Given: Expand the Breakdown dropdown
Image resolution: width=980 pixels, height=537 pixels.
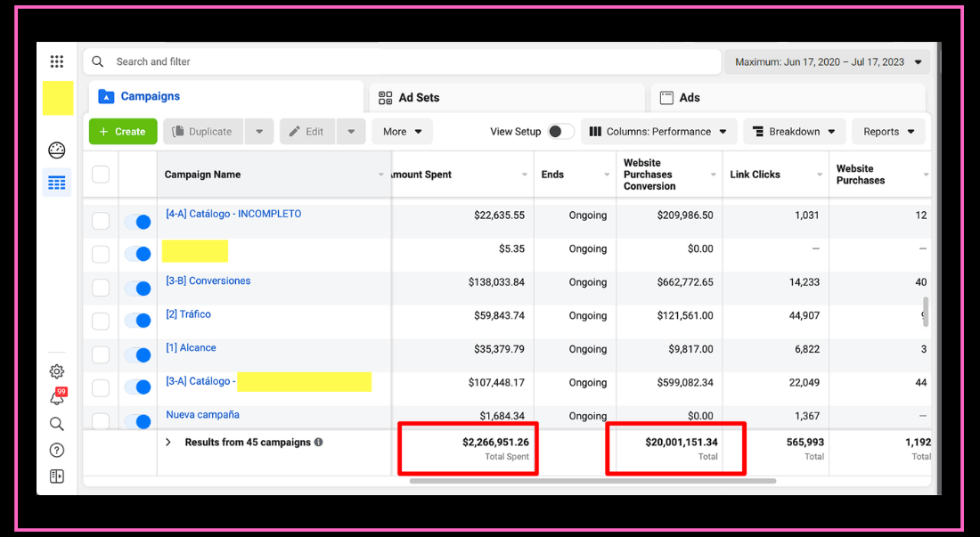Looking at the screenshot, I should (794, 132).
